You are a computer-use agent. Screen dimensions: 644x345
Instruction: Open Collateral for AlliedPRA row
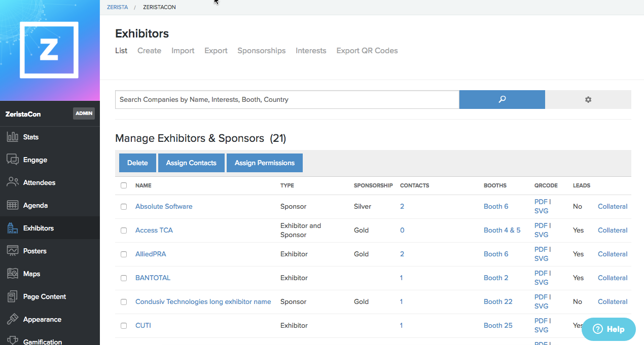tap(613, 254)
